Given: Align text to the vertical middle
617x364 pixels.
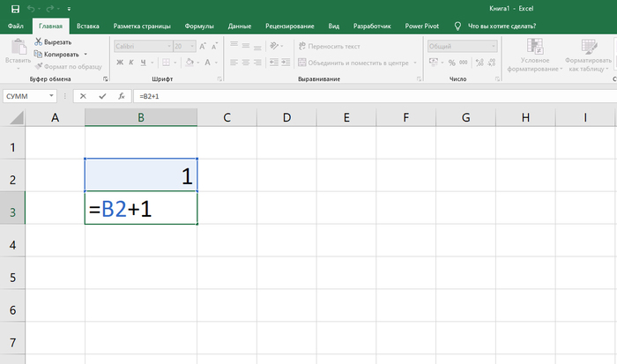Looking at the screenshot, I should tap(246, 46).
